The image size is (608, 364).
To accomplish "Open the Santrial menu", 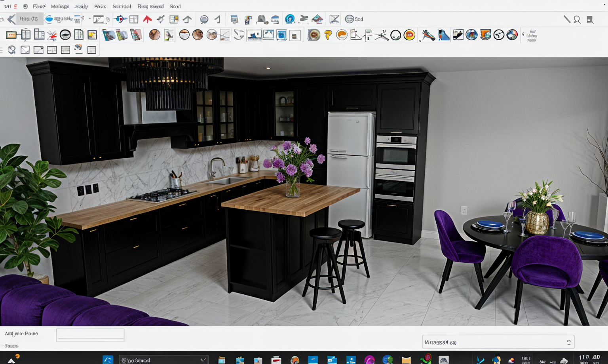I will click(x=122, y=6).
